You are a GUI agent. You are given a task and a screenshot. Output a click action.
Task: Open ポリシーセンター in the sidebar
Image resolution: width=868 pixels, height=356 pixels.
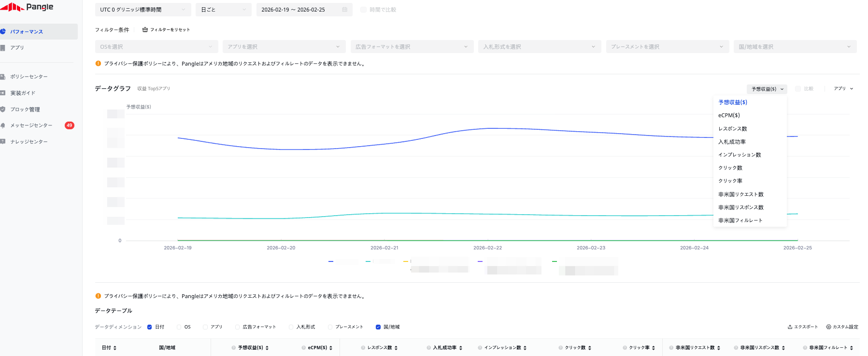pos(29,77)
